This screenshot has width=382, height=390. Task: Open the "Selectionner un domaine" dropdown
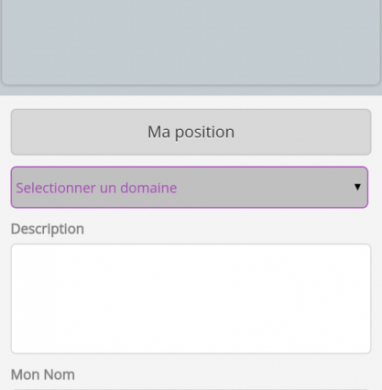coord(189,187)
